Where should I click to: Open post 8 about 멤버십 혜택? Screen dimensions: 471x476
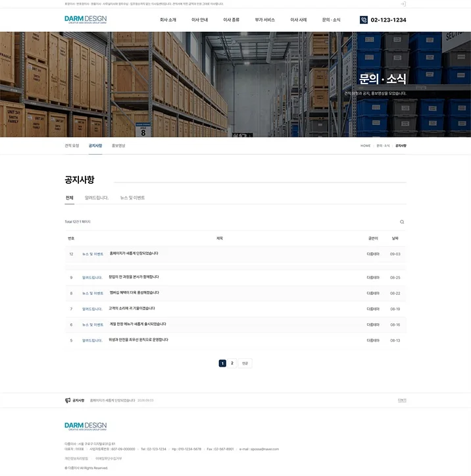click(x=134, y=292)
